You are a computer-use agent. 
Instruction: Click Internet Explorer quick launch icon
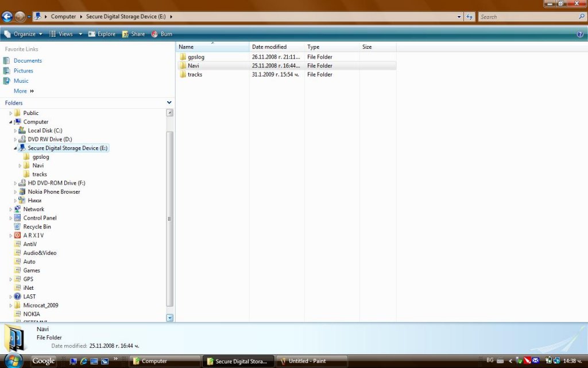click(84, 361)
